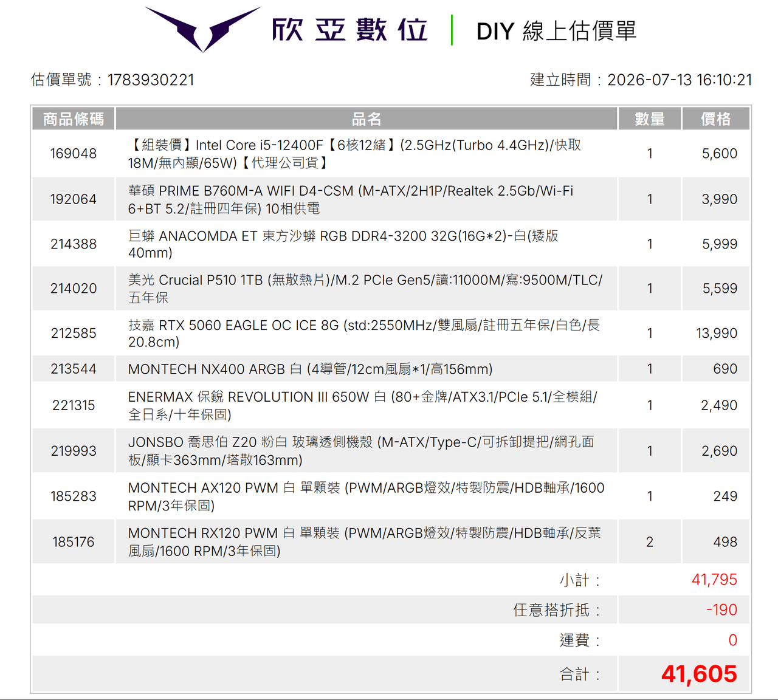778x700 pixels.
Task: Click the SSD price 5,599
Action: (x=720, y=289)
